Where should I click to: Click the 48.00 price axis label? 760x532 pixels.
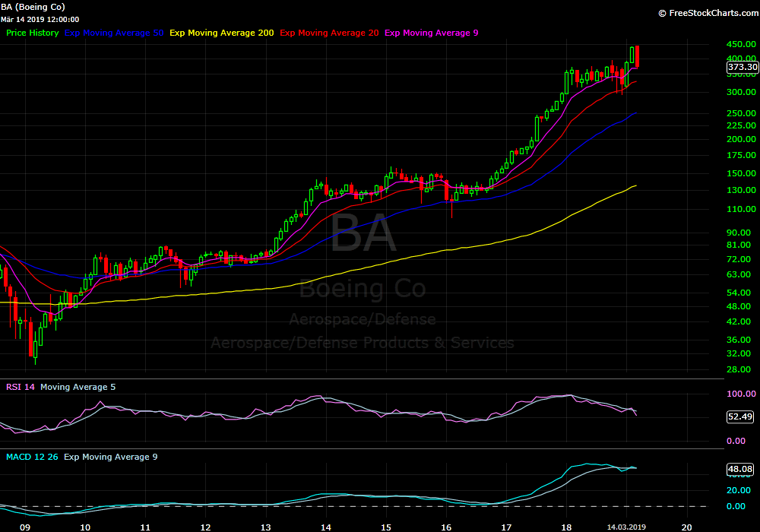[x=739, y=307]
